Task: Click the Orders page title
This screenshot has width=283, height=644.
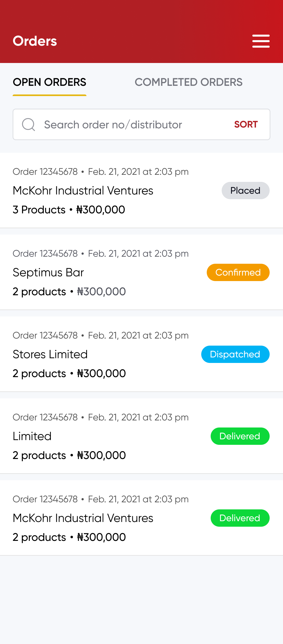Action: click(35, 41)
